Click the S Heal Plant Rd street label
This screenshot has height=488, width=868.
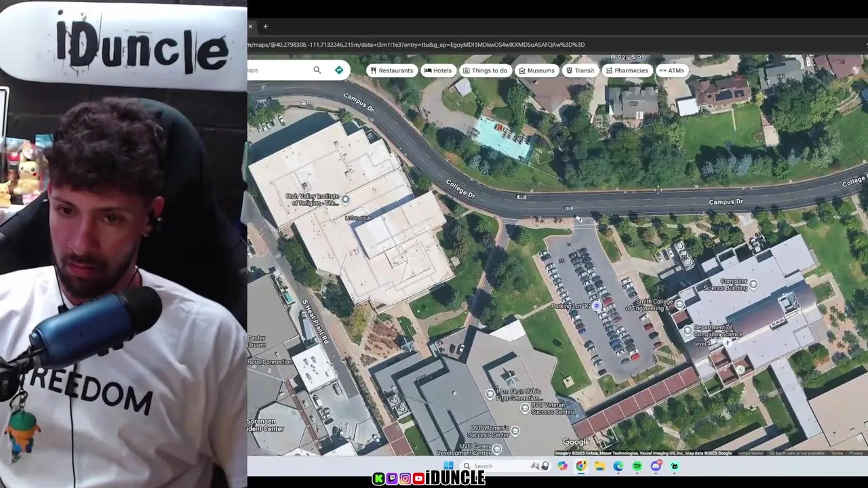pyautogui.click(x=315, y=321)
